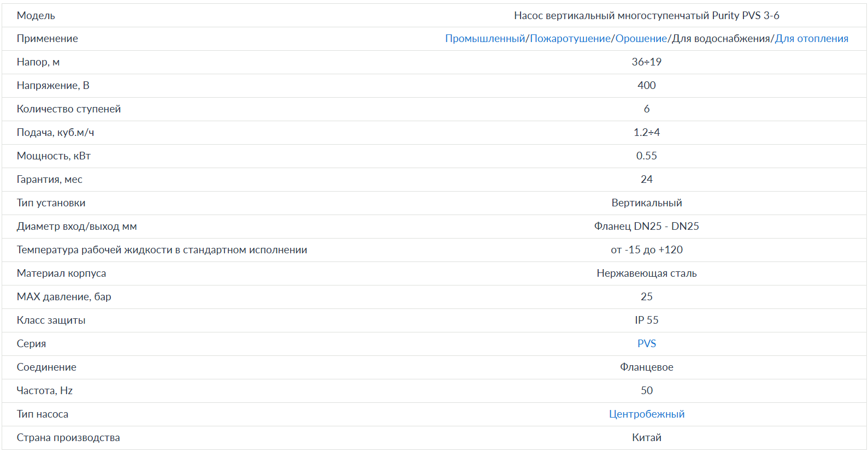Click the Для водоснабжения text
This screenshot has height=452, width=868.
(x=721, y=39)
